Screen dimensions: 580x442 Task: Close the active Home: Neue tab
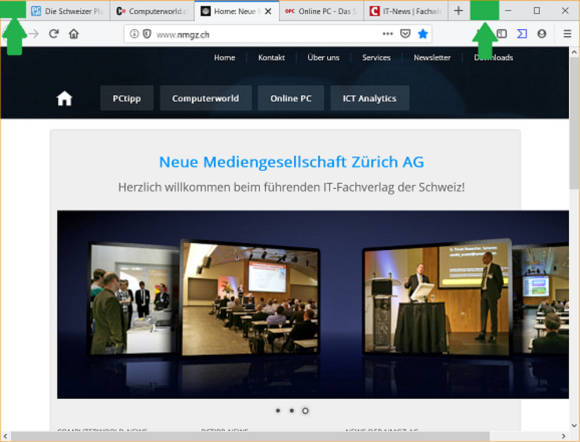tap(268, 11)
